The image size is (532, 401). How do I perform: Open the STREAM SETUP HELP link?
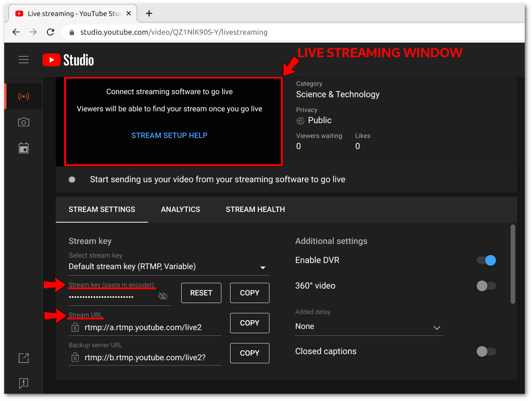169,135
